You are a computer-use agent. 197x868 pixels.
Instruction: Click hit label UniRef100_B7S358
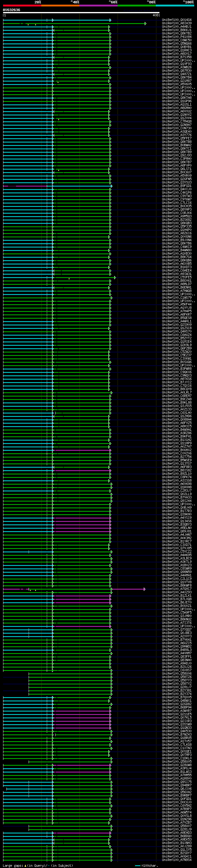click(176, 57)
